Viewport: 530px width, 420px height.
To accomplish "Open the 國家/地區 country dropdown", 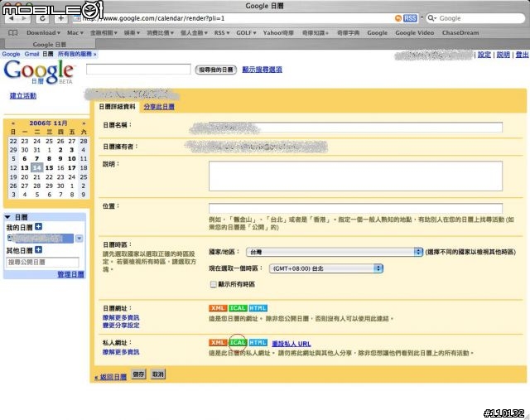I will coord(335,252).
